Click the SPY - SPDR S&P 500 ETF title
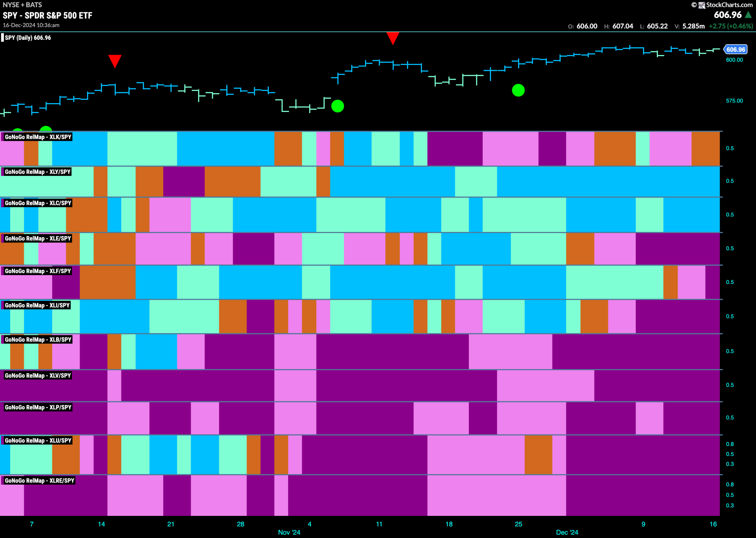 click(47, 15)
